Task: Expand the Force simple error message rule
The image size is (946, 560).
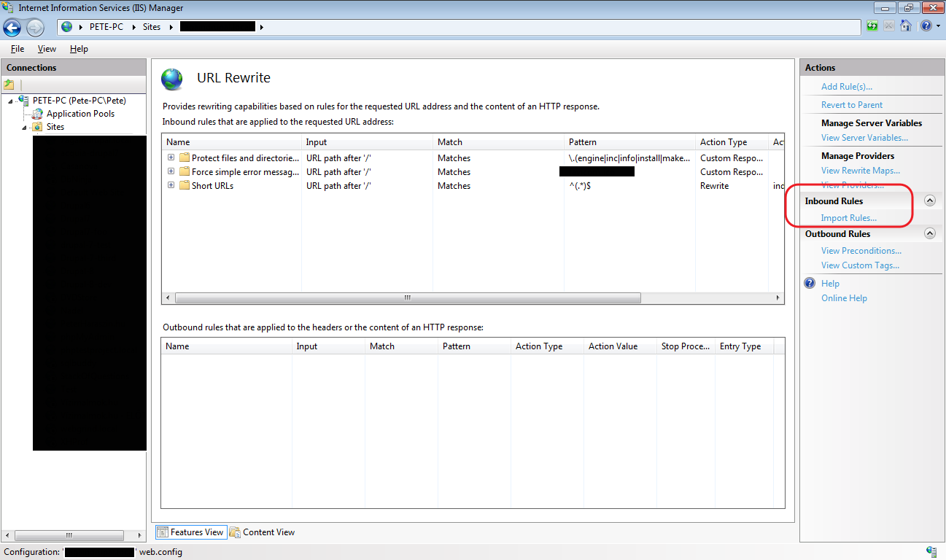Action: point(171,171)
